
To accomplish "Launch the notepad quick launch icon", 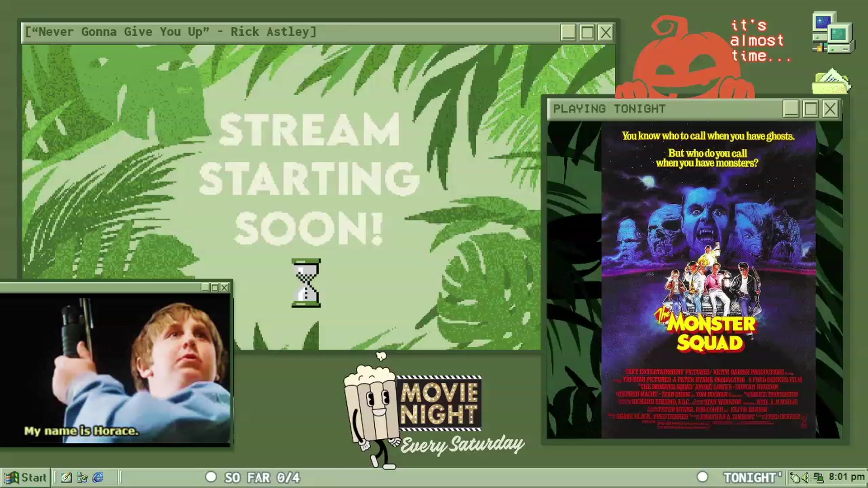I will (66, 477).
